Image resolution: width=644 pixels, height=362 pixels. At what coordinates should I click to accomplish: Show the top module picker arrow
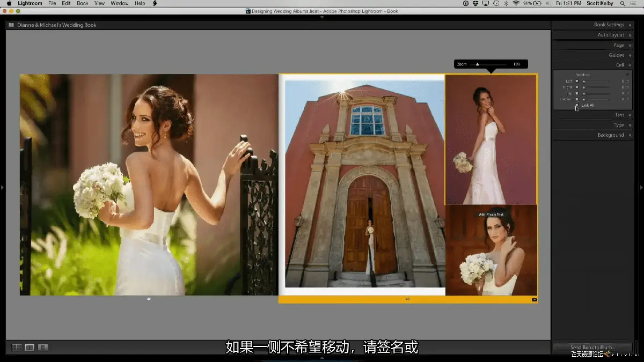coord(322,17)
